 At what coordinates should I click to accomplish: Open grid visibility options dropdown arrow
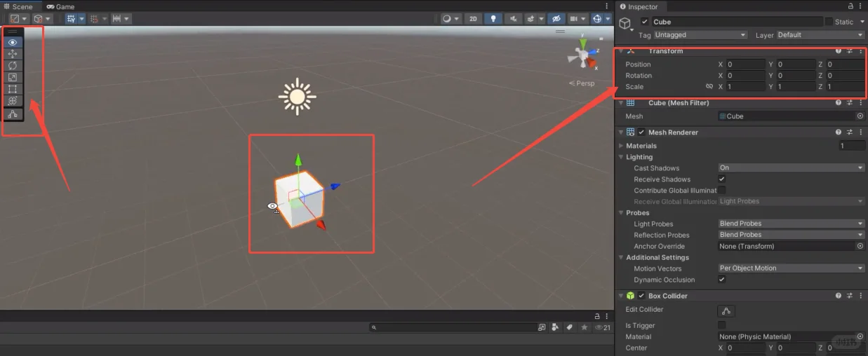click(81, 19)
